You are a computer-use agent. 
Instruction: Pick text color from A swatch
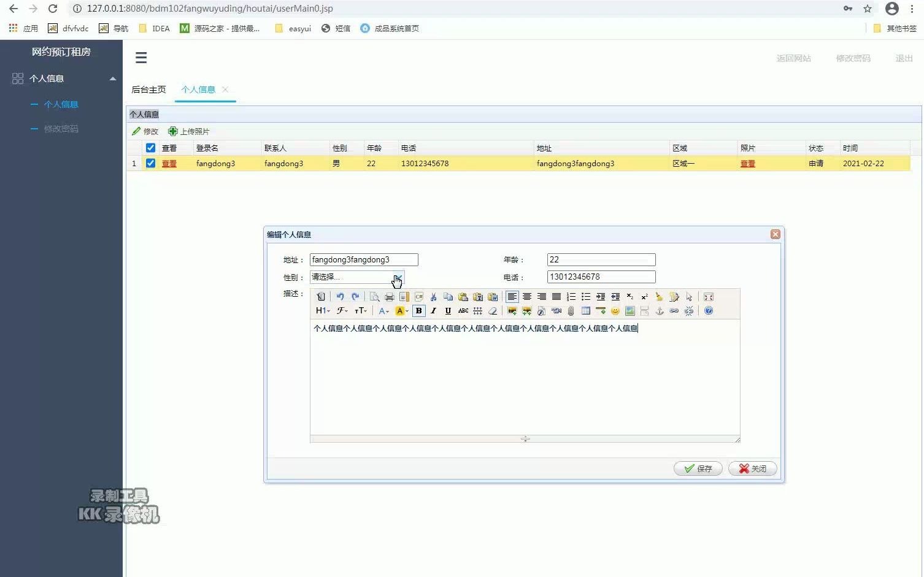pos(383,311)
